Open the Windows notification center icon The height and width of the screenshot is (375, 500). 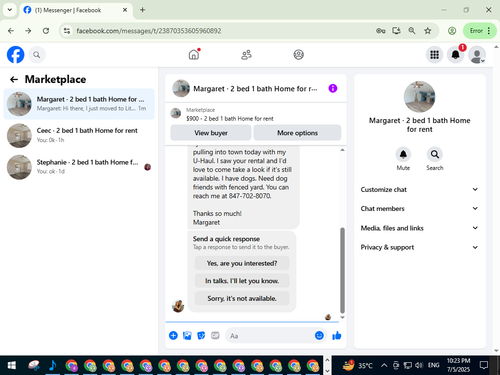tap(484, 365)
